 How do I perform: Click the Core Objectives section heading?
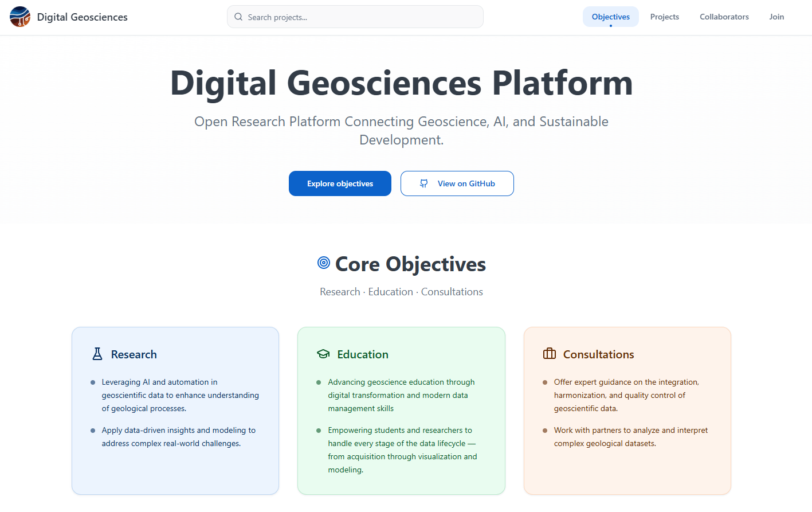(410, 264)
